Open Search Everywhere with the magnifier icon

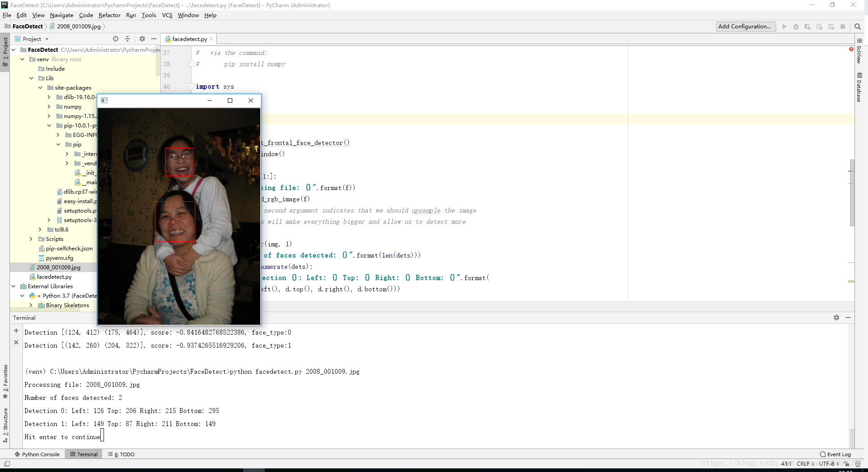coord(858,27)
